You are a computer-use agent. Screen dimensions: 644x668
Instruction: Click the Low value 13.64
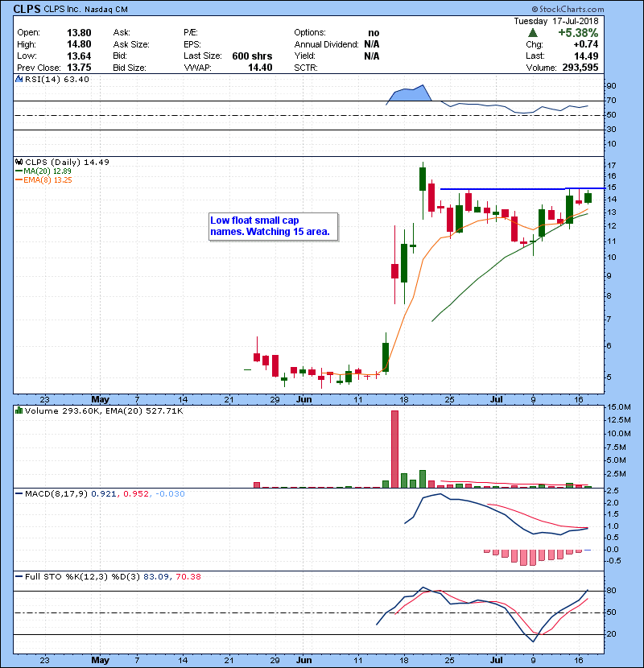click(79, 56)
